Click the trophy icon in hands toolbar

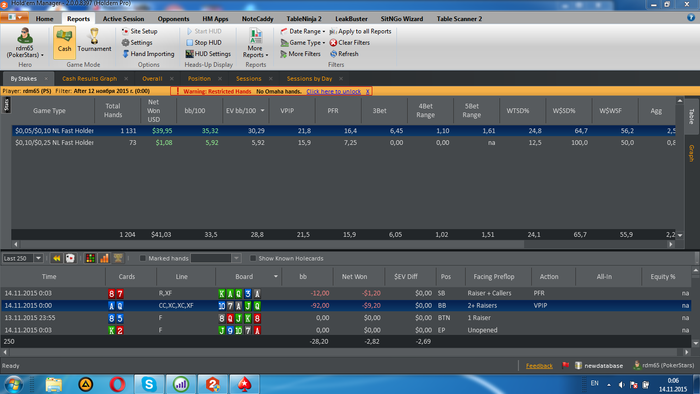click(x=118, y=258)
